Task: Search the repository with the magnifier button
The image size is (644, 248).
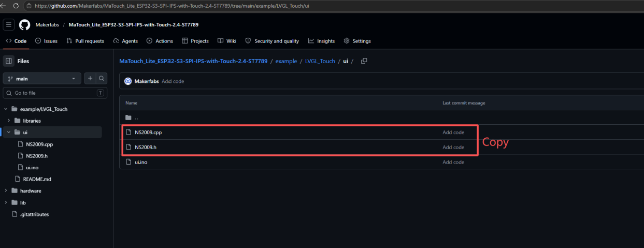Action: coord(102,78)
